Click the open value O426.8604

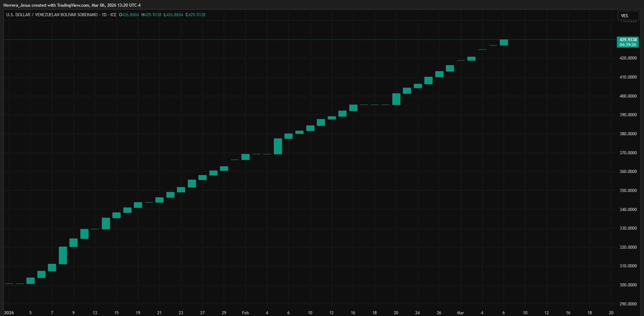(129, 15)
